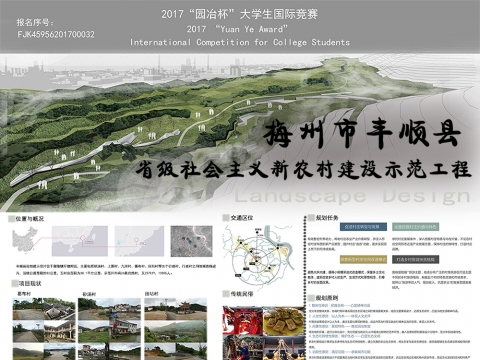Viewport: 480px width, 360px height.
Task: Open the white house by pond photo
Action: point(125,331)
